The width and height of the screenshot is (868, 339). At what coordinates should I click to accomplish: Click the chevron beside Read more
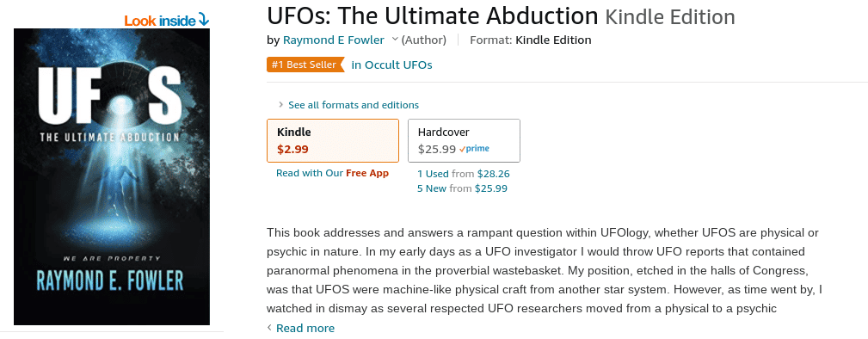pos(269,328)
